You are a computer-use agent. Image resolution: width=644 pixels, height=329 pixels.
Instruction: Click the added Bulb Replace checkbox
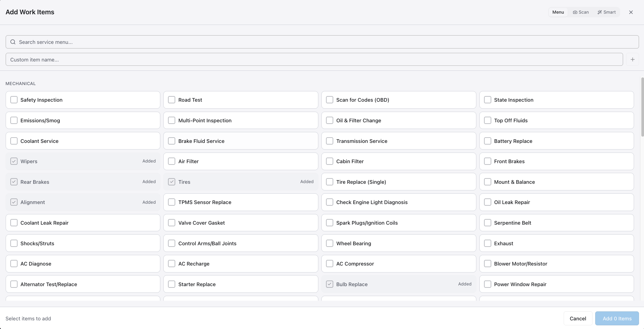[330, 284]
